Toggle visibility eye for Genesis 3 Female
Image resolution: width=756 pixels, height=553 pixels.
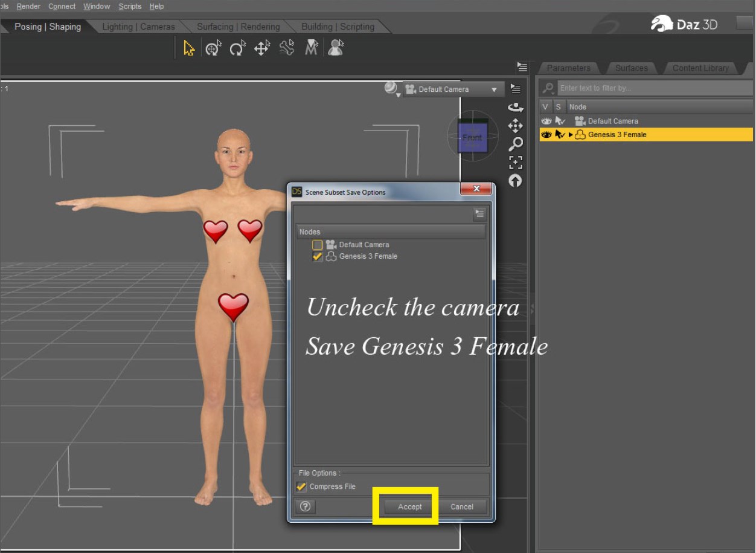[546, 135]
